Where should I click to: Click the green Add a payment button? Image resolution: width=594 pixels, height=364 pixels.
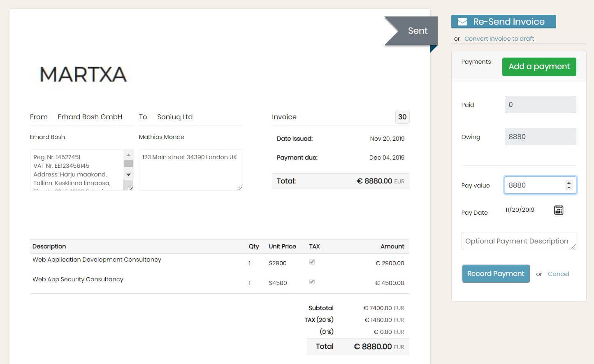point(539,67)
